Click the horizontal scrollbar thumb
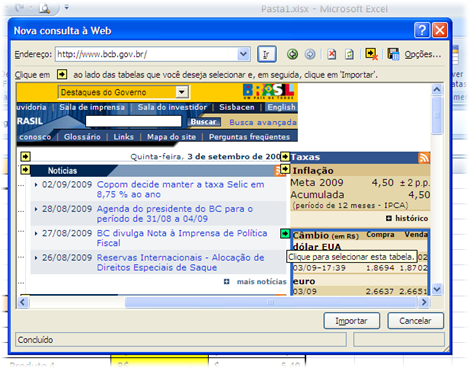This screenshot has width=470, height=368. [271, 302]
